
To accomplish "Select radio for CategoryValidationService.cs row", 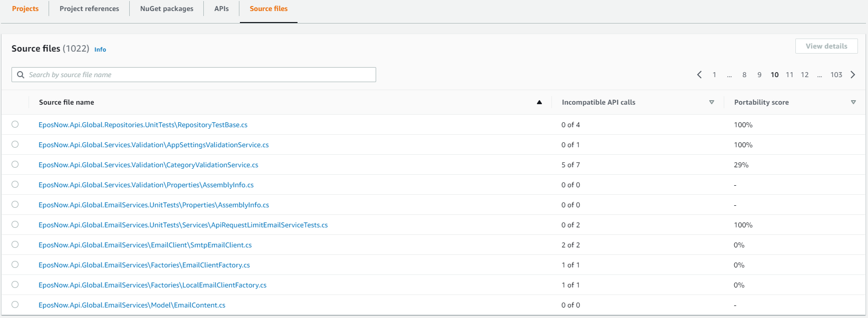I will click(15, 164).
